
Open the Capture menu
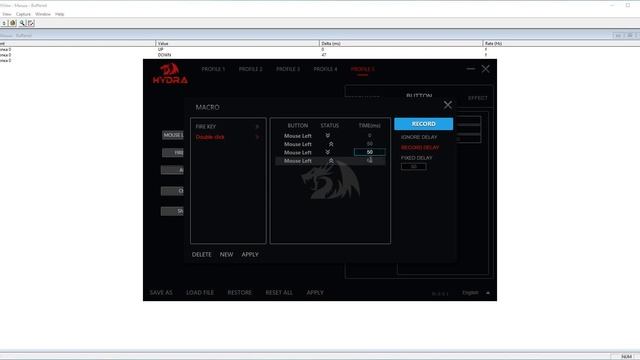point(23,14)
